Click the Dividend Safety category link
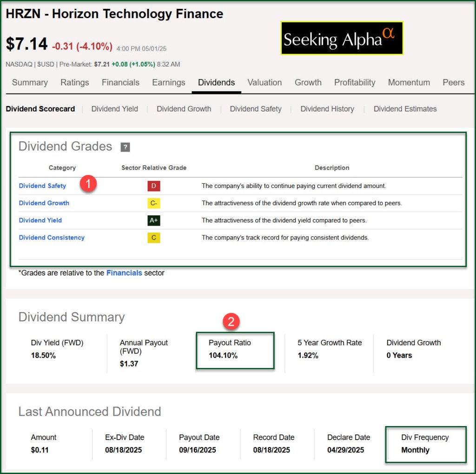Screen dimensions: 476x474 pyautogui.click(x=42, y=186)
